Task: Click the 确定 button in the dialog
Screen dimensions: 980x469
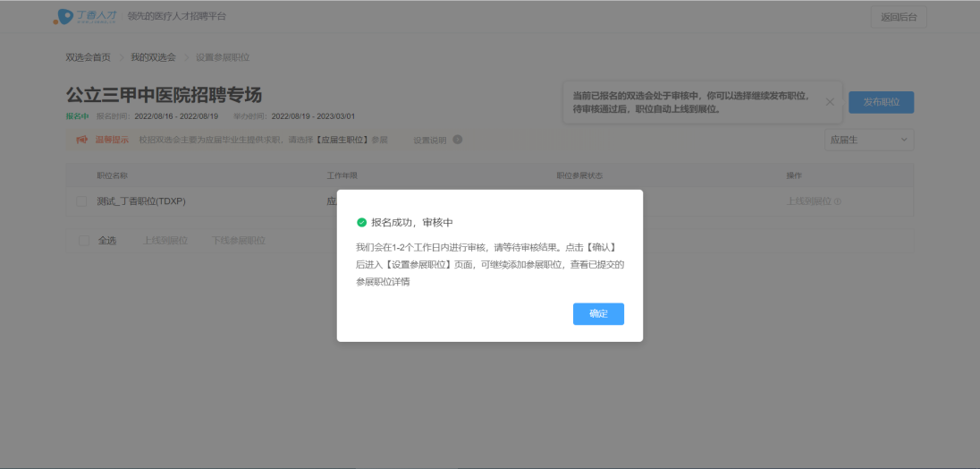Action: coord(598,314)
